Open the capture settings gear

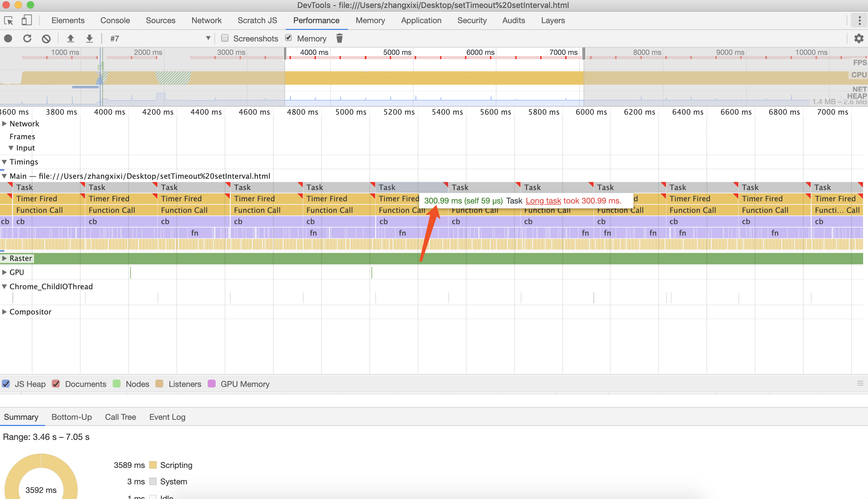coord(859,38)
